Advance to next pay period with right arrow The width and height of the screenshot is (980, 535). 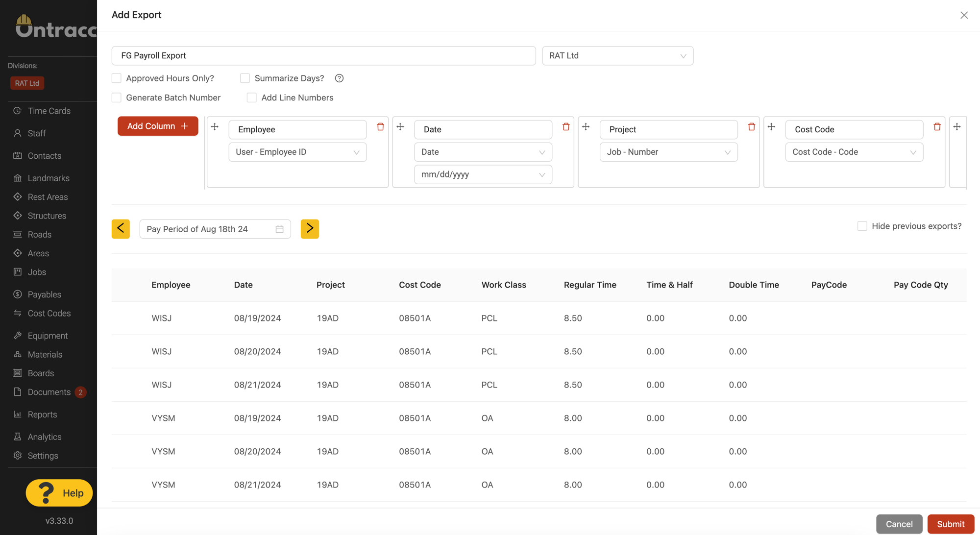310,229
